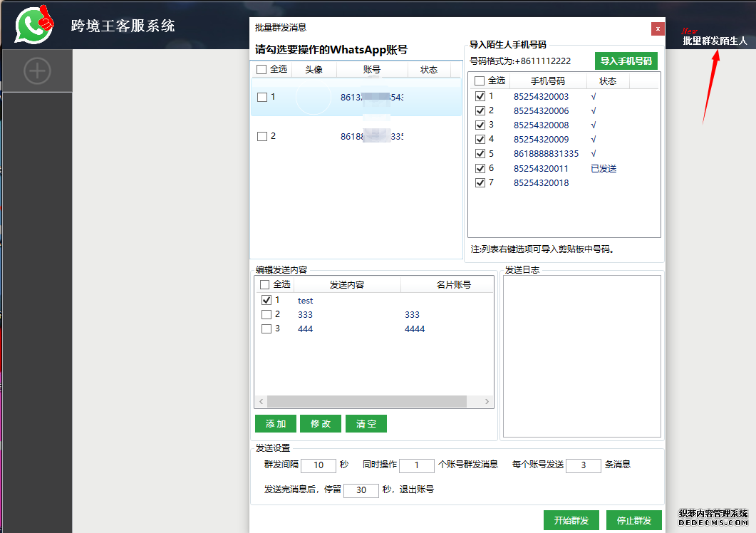This screenshot has width=756, height=533.
Task: Click 开始群发 to start broadcasting
Action: tap(571, 520)
